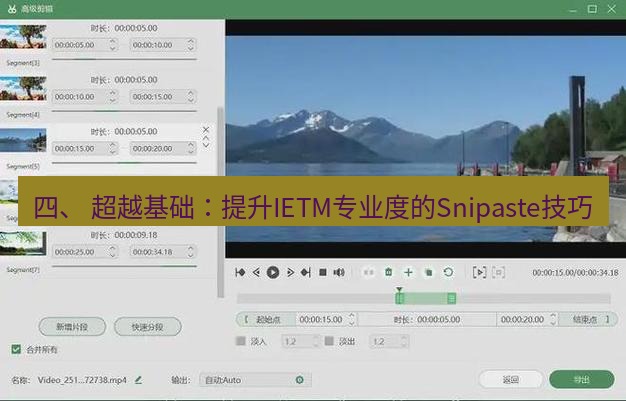Adjust the fade-in duration 1.2 stepper
The width and height of the screenshot is (626, 401).
[x=316, y=341]
